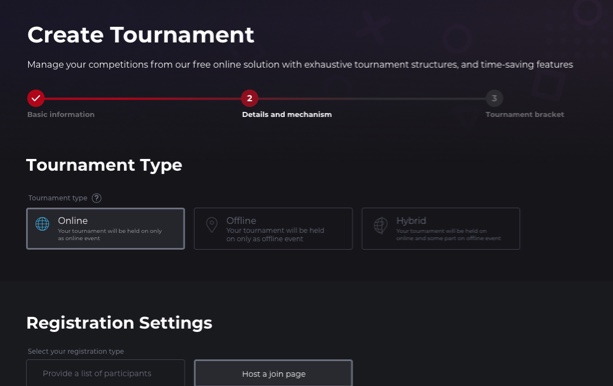Open Details and mechanism step label

(x=287, y=115)
